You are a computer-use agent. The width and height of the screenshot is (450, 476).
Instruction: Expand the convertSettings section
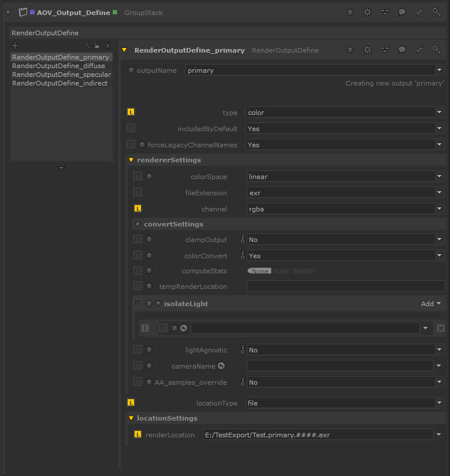point(138,224)
